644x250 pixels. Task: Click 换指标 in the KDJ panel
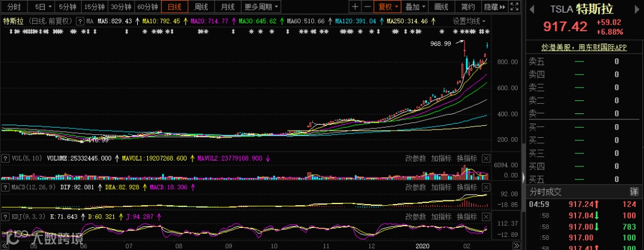pos(466,216)
